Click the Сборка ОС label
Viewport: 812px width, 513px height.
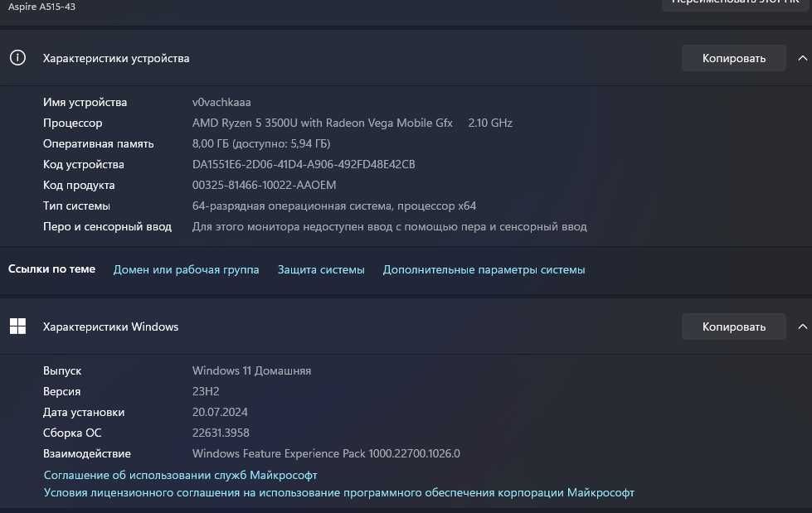(x=72, y=433)
